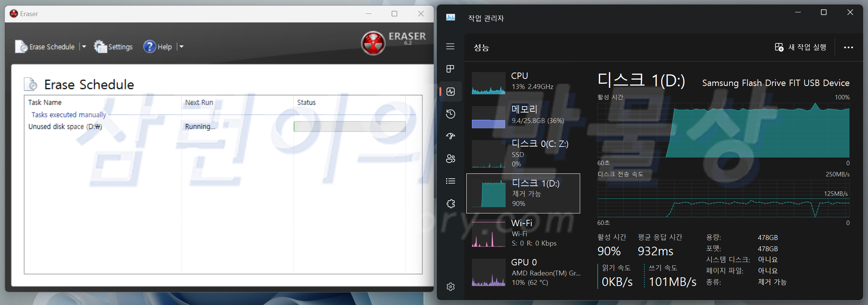Viewport: 868px width, 305px height.
Task: Click the 디스크 1(D:) main heading
Action: click(641, 80)
